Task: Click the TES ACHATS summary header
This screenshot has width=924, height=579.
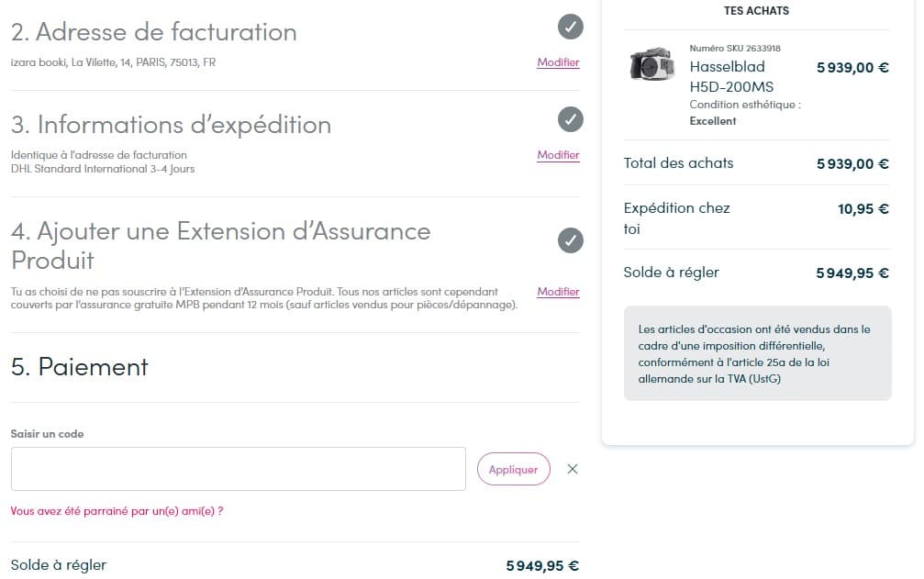Action: click(756, 11)
